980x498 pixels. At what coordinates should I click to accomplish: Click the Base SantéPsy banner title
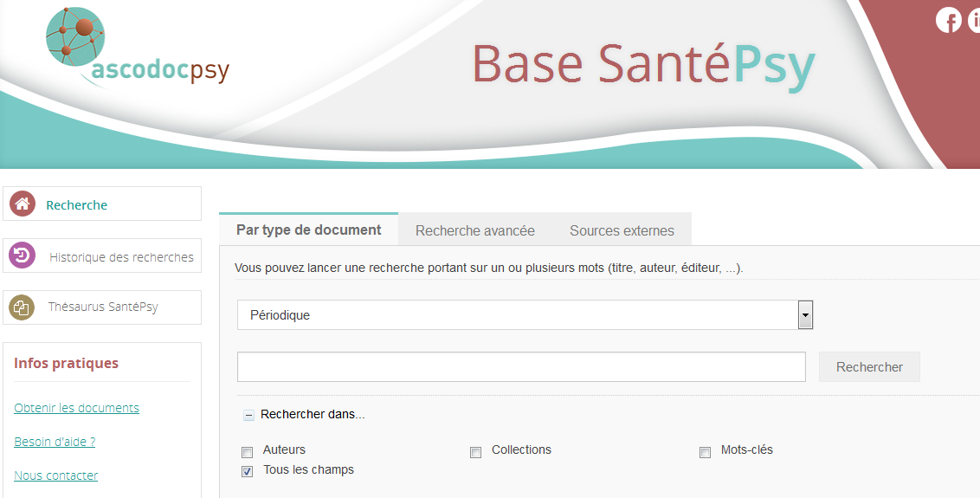point(644,66)
